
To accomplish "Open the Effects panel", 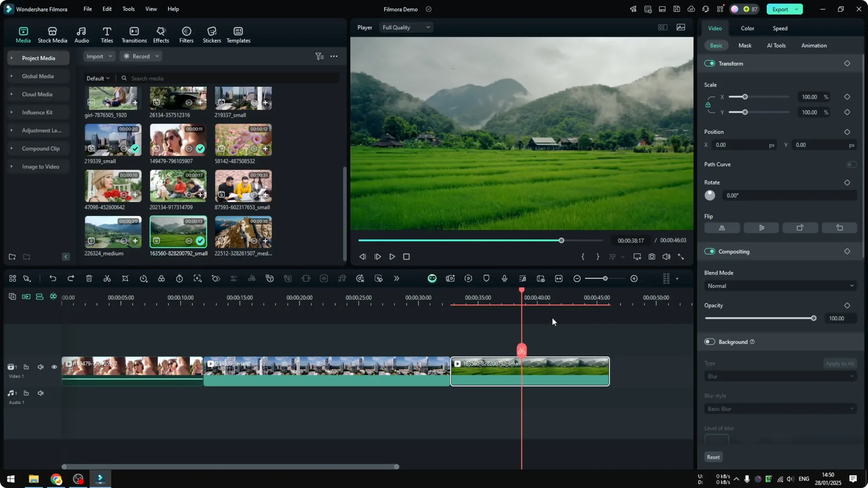I will coord(161,34).
